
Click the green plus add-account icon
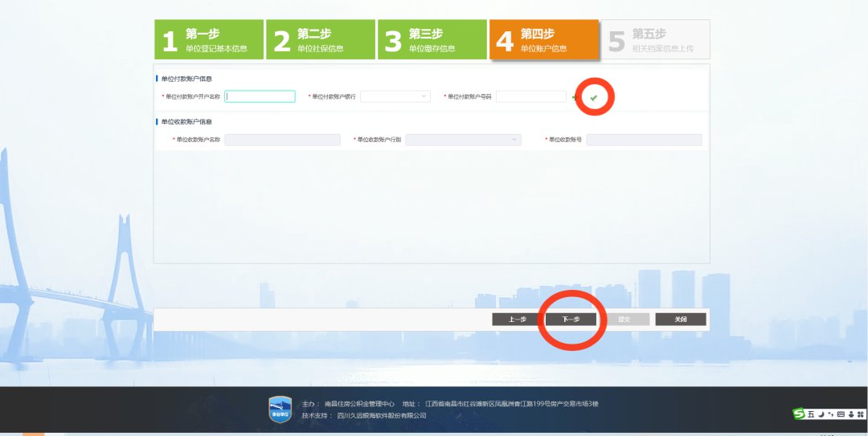574,97
